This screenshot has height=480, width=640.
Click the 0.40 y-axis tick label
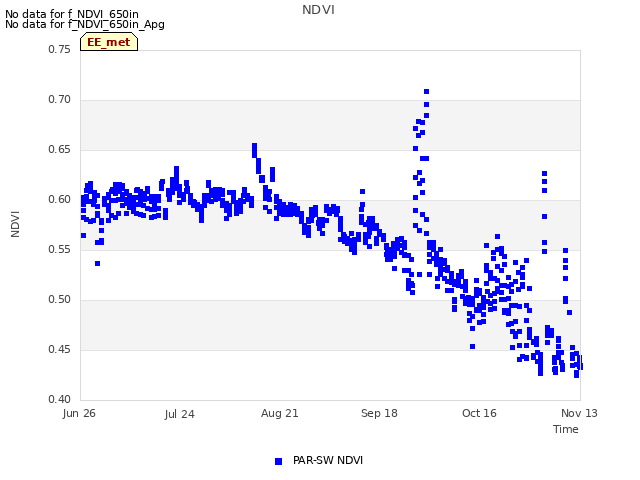pos(60,399)
